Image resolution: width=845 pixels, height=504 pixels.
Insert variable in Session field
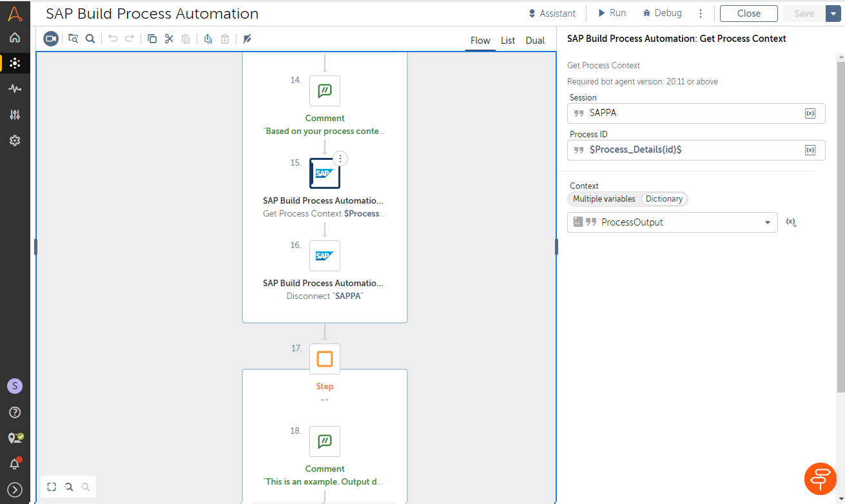tap(810, 113)
